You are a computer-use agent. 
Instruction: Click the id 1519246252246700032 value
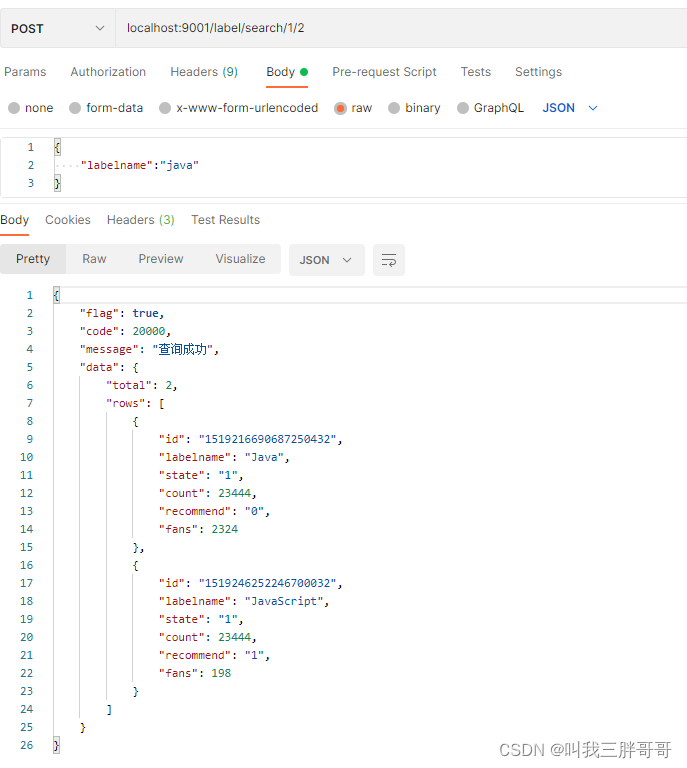[x=267, y=583]
